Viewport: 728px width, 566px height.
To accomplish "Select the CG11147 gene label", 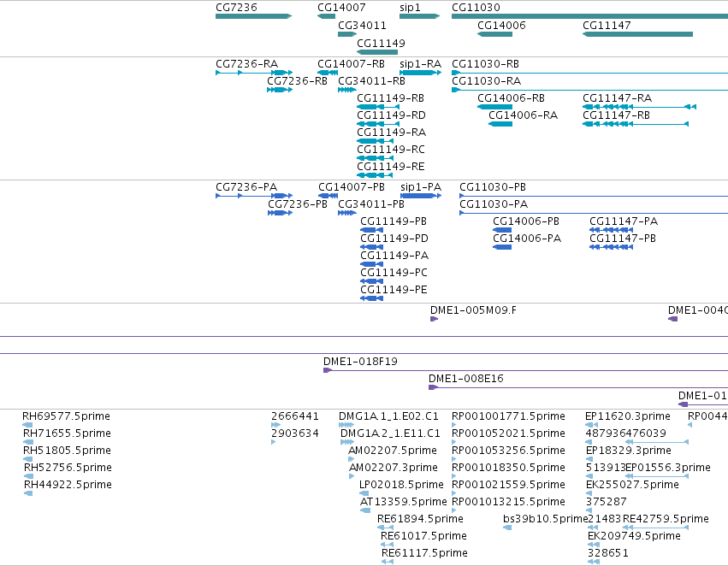I will pyautogui.click(x=607, y=26).
